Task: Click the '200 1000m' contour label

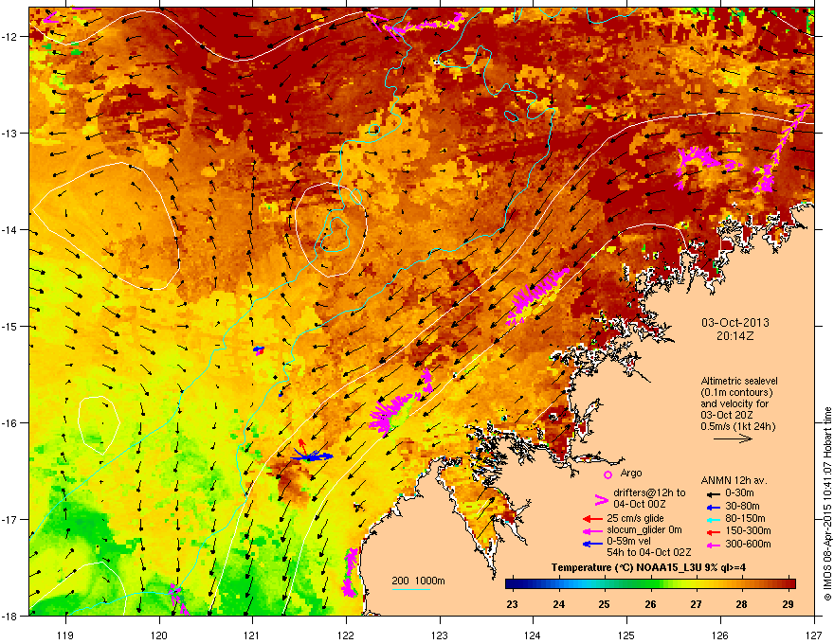Action: (x=418, y=581)
